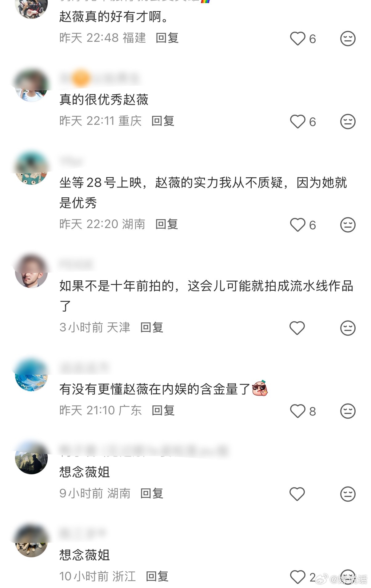
Task: Dislike the comment posted from 重庆
Action: point(348,122)
